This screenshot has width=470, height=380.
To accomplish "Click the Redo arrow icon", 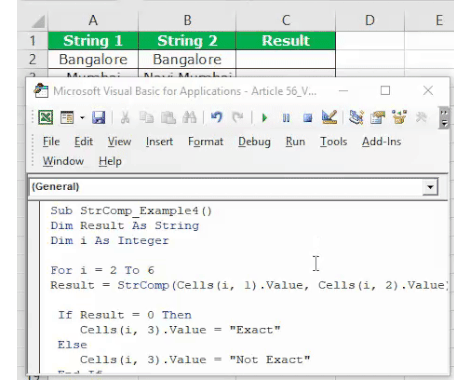I will 238,117.
